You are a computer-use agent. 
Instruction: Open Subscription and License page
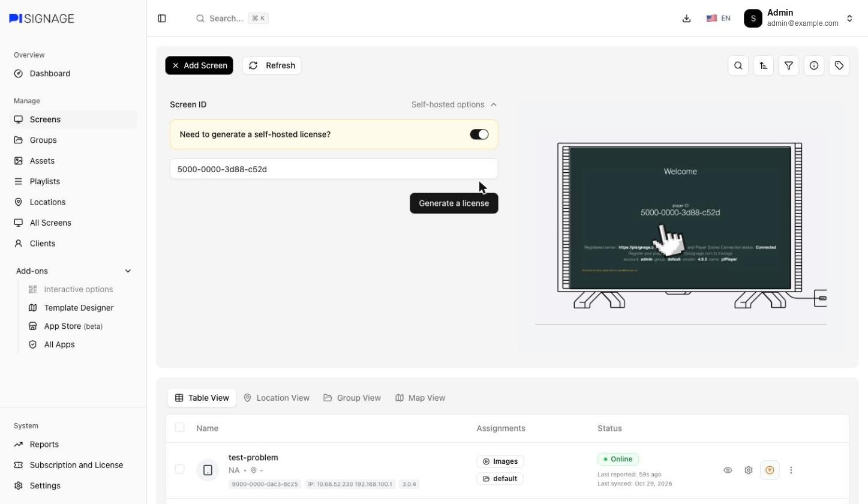click(73, 465)
